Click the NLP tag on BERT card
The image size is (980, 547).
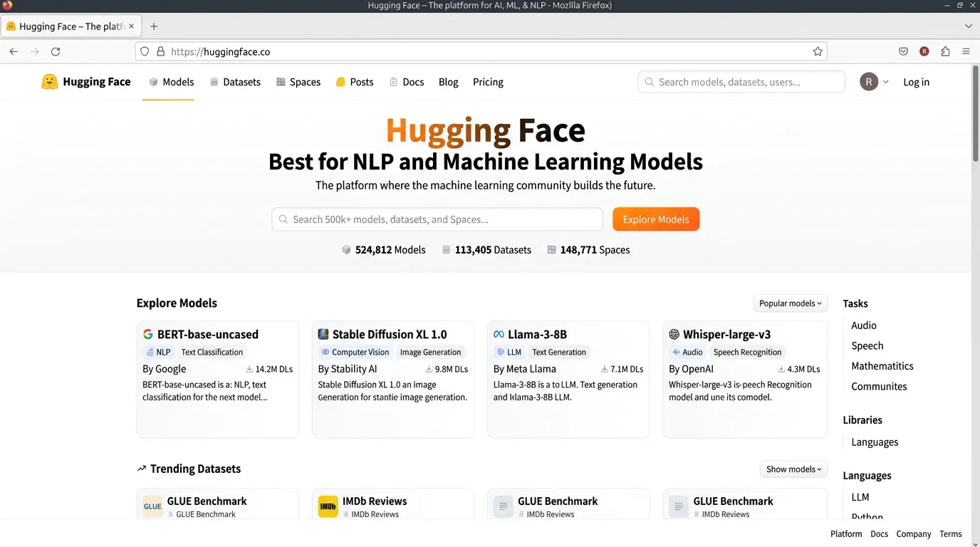pyautogui.click(x=158, y=352)
